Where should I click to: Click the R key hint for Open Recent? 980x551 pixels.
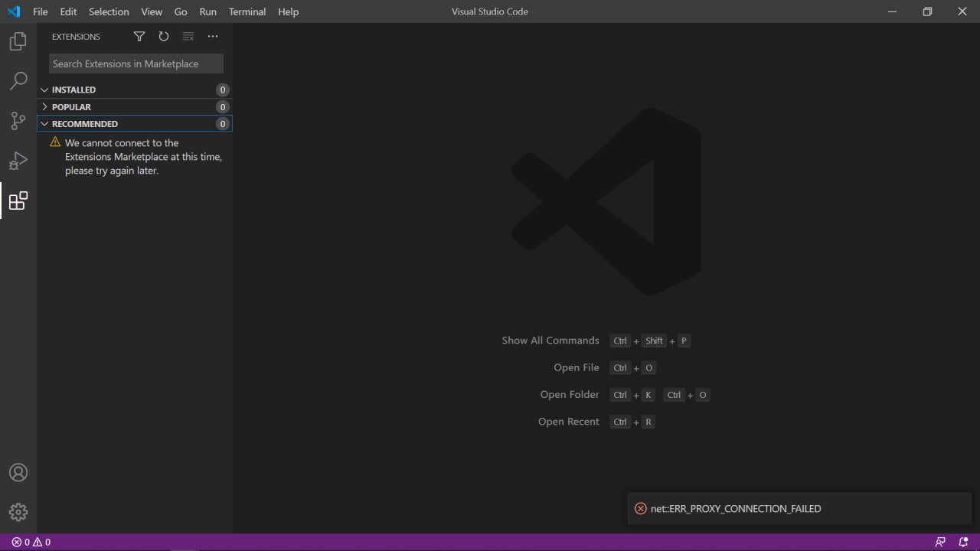pos(648,422)
